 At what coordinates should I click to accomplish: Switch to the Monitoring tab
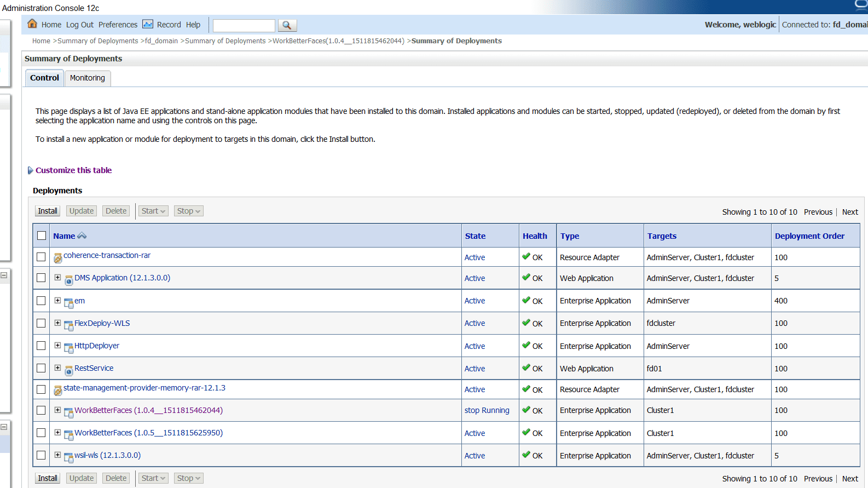tap(88, 78)
